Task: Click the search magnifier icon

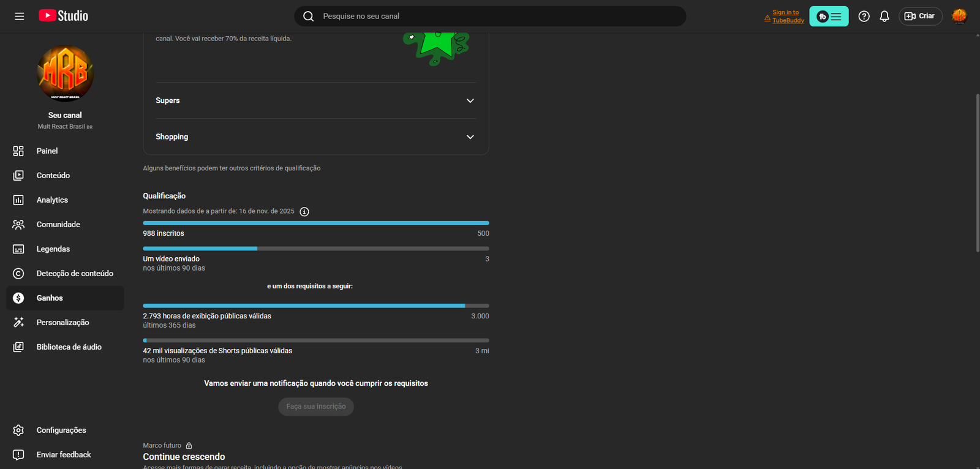Action: pos(309,17)
